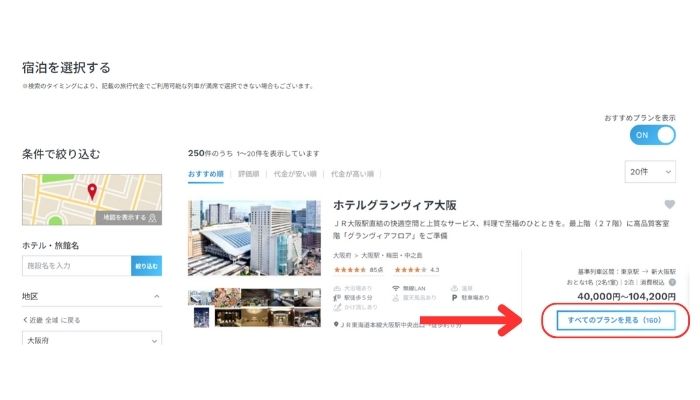Click the ホテル・旅館名 label
700x400 pixels.
click(x=50, y=246)
